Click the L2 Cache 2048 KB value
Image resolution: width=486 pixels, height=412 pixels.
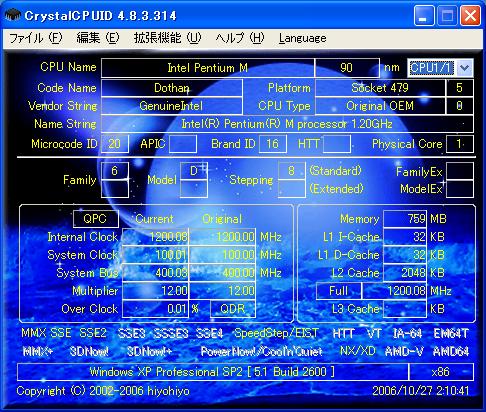(405, 273)
